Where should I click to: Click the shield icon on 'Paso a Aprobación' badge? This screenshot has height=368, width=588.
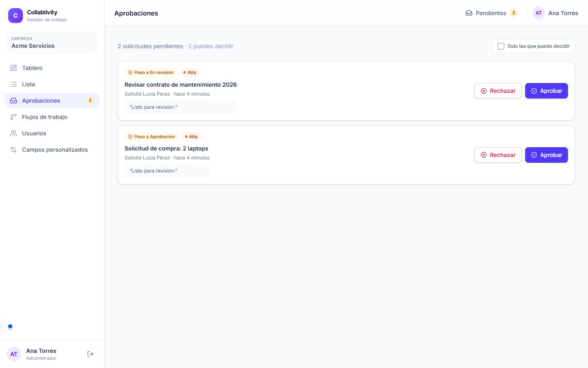(130, 137)
